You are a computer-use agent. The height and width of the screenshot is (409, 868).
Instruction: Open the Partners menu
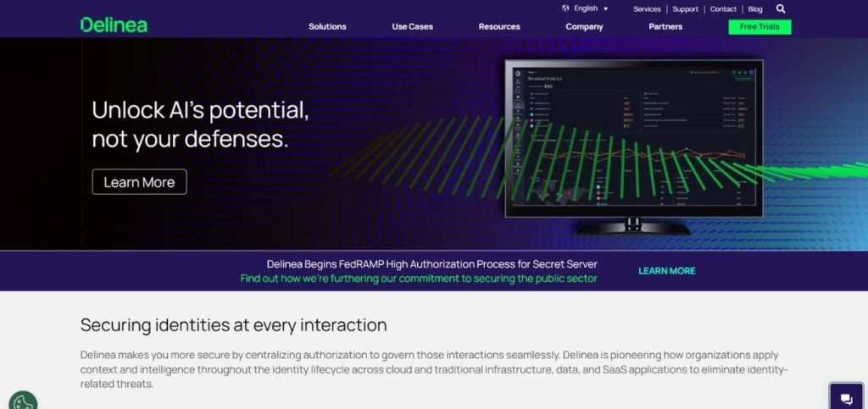(665, 26)
